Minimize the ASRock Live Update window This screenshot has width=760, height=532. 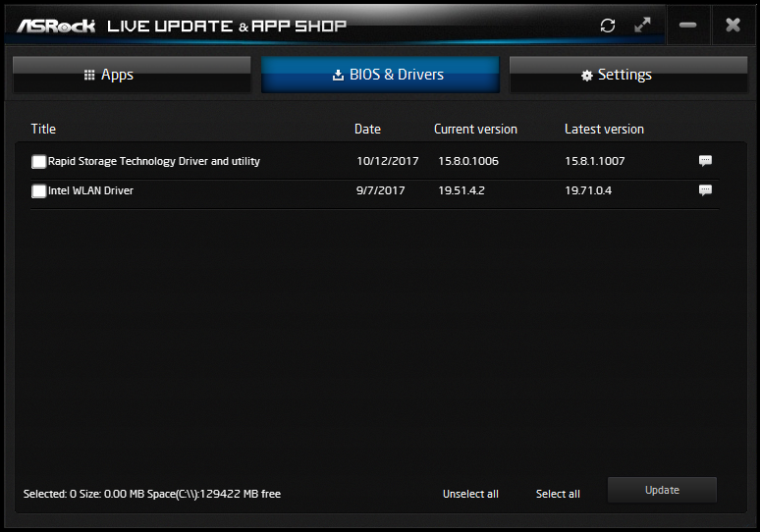click(687, 25)
